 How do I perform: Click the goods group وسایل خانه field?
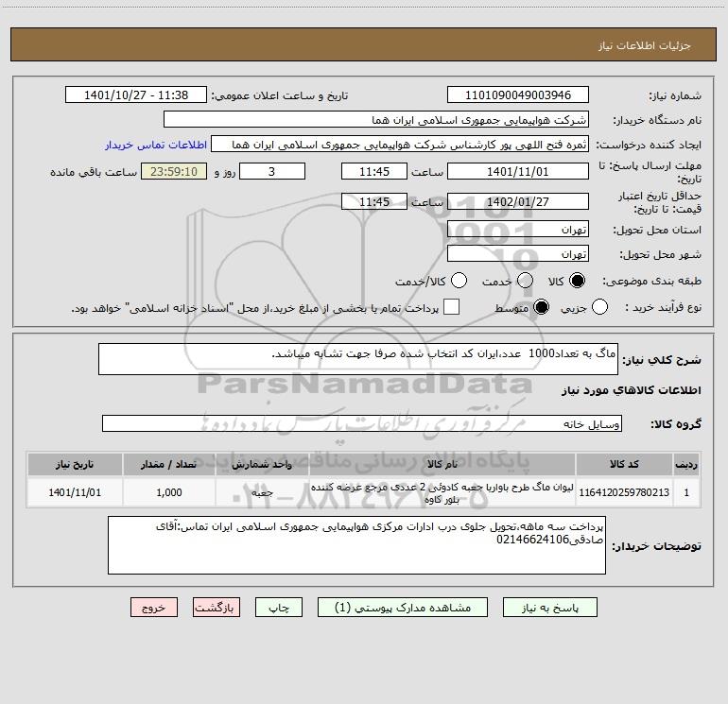tap(362, 423)
